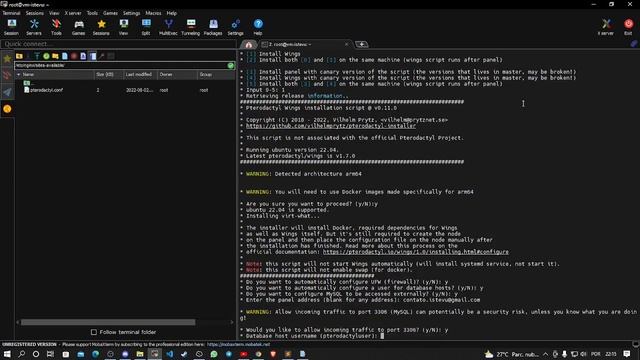The width and height of the screenshot is (640, 360).
Task: Open the Servers toolbar button
Action: point(34,27)
